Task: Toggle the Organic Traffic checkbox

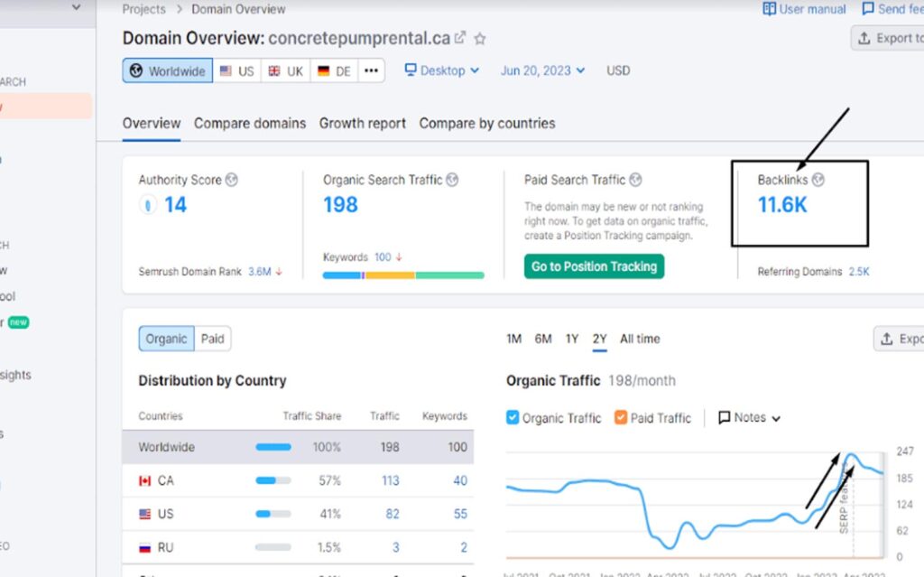Action: tap(513, 417)
